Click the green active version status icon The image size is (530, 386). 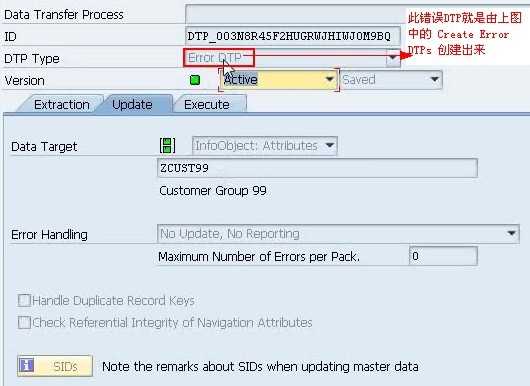pos(195,80)
